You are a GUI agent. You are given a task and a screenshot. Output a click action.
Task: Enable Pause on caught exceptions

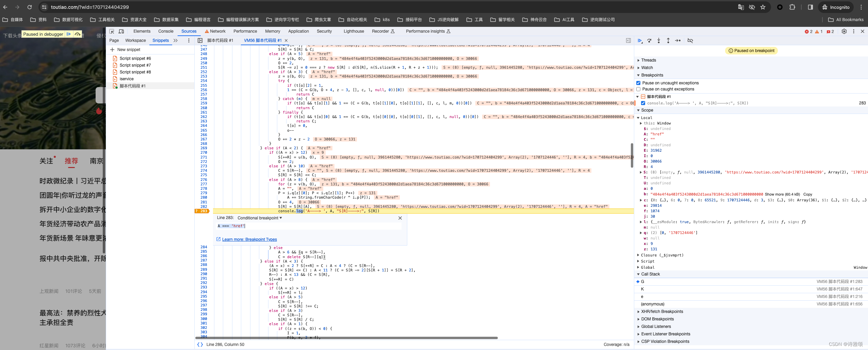click(x=638, y=89)
